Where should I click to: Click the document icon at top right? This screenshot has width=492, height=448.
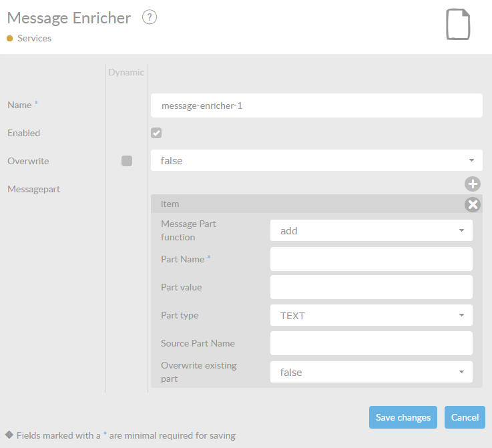(x=457, y=25)
